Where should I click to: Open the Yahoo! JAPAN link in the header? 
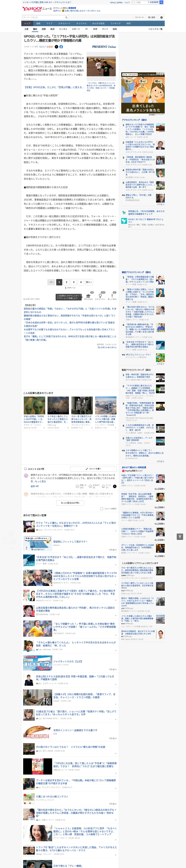coord(116,2)
